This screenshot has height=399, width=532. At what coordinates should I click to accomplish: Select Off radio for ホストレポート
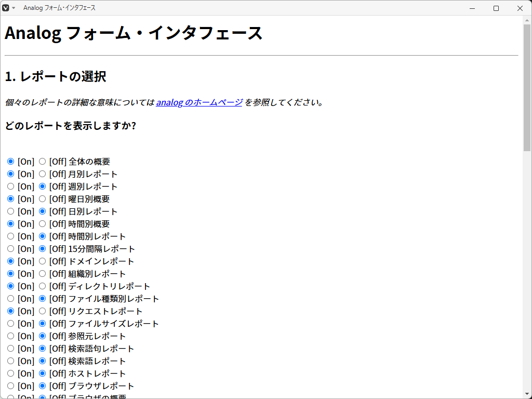point(42,374)
